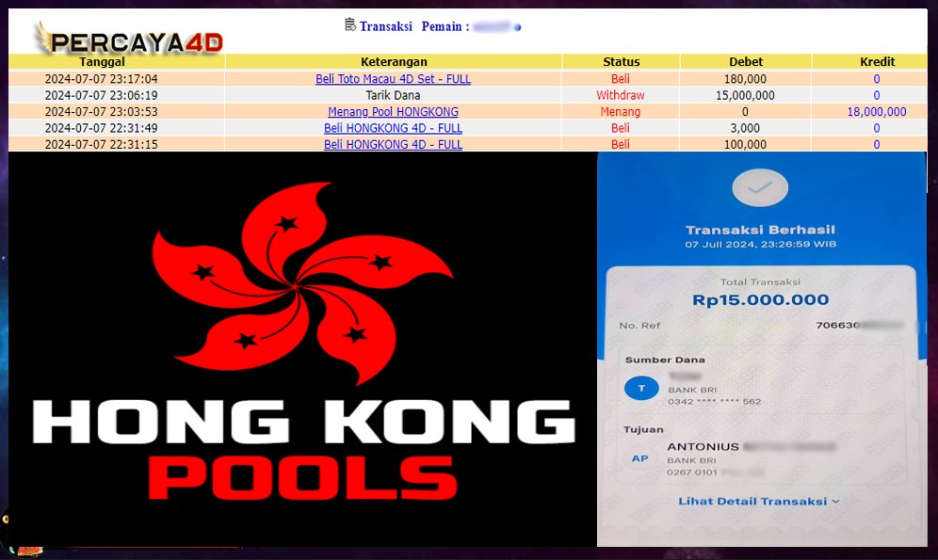Click the blue success checkmark icon

pyautogui.click(x=759, y=188)
